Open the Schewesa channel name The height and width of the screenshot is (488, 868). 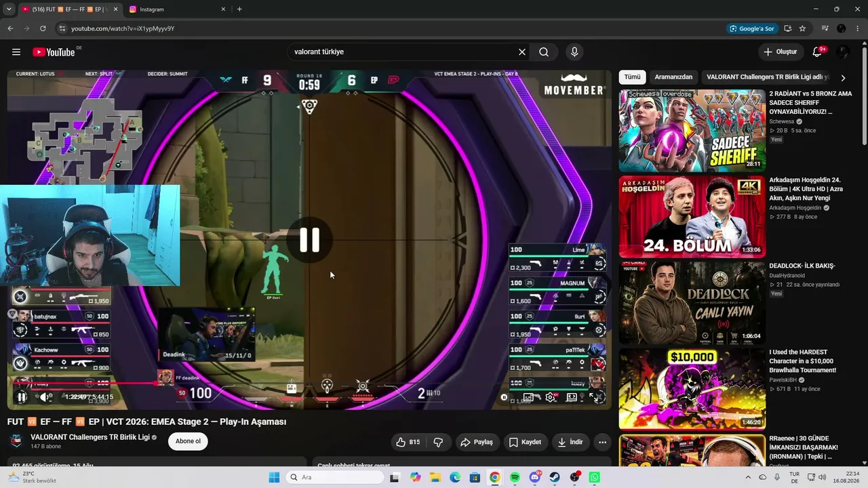pos(781,122)
